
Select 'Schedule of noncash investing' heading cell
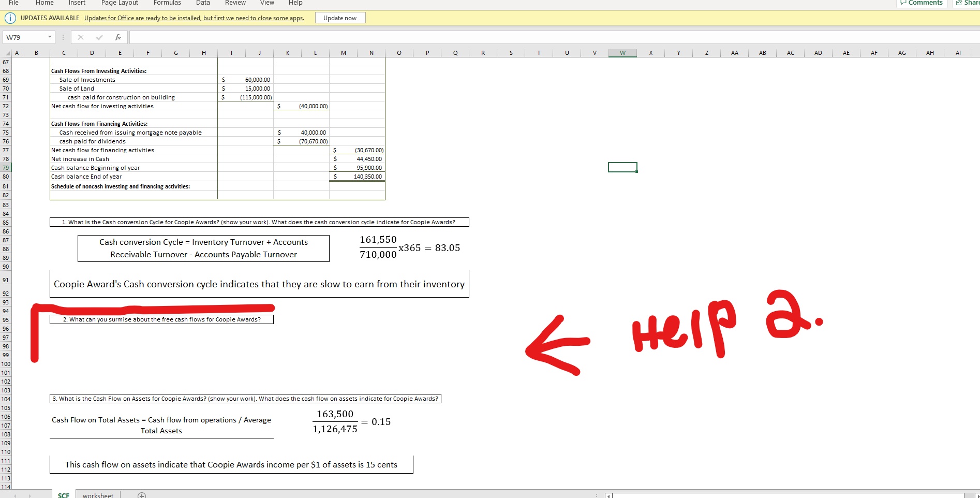click(x=134, y=186)
